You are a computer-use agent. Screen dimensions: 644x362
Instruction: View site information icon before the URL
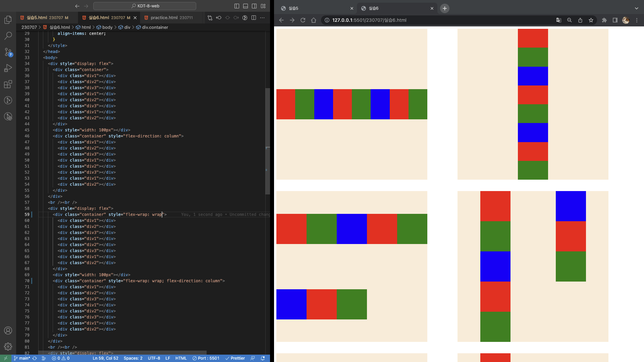(x=327, y=20)
